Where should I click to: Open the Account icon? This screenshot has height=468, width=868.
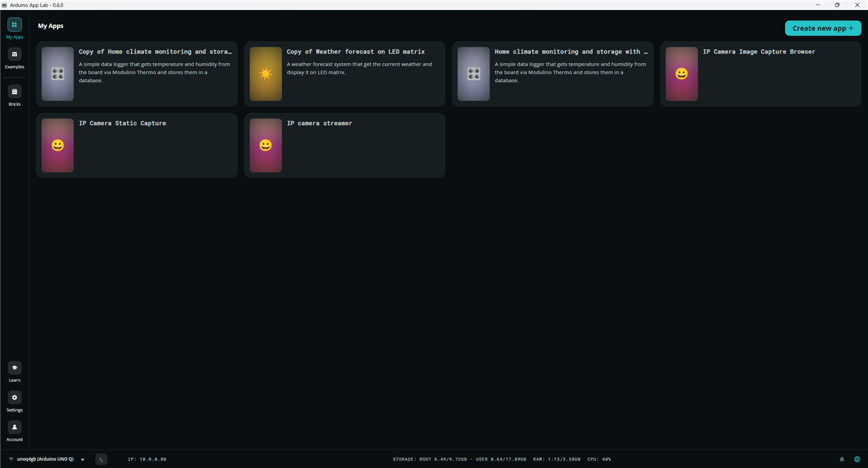pos(14,427)
